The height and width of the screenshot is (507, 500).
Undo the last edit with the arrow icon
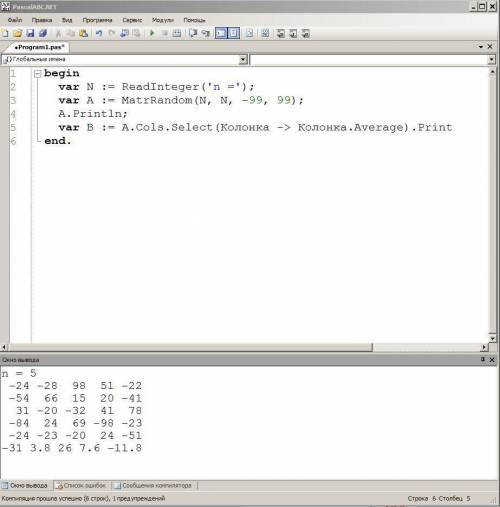(99, 33)
